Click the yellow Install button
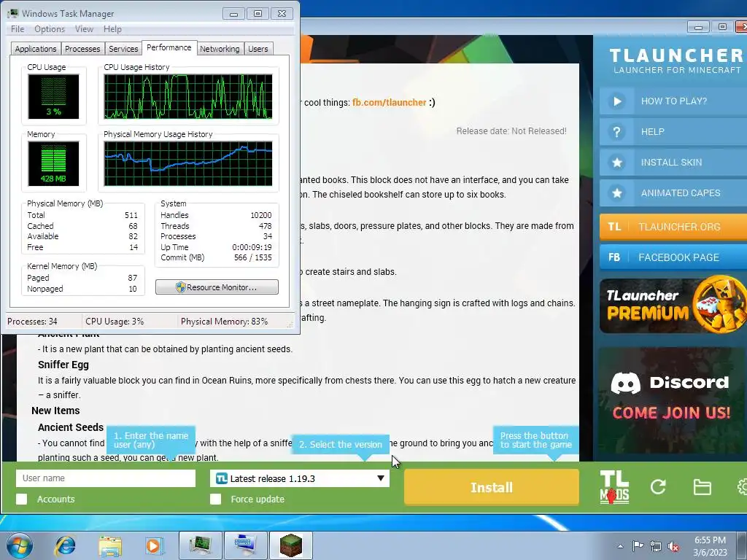This screenshot has height=560, width=747. click(x=492, y=487)
